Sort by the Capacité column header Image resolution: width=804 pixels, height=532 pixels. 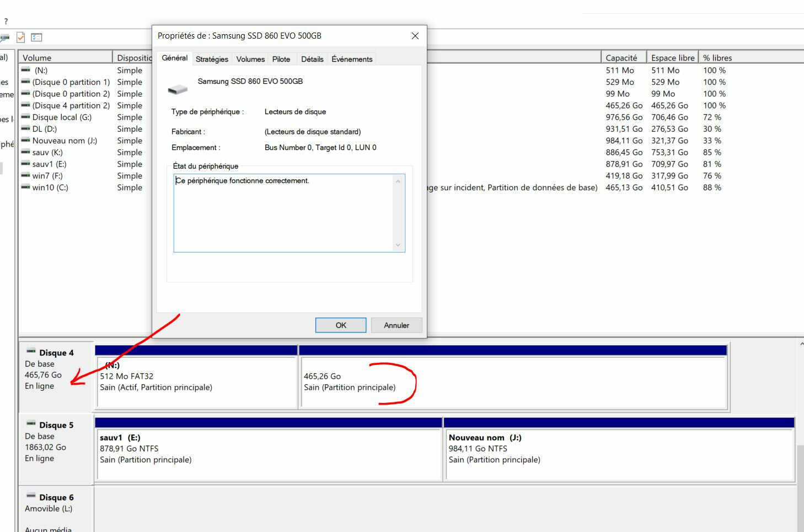pyautogui.click(x=624, y=57)
